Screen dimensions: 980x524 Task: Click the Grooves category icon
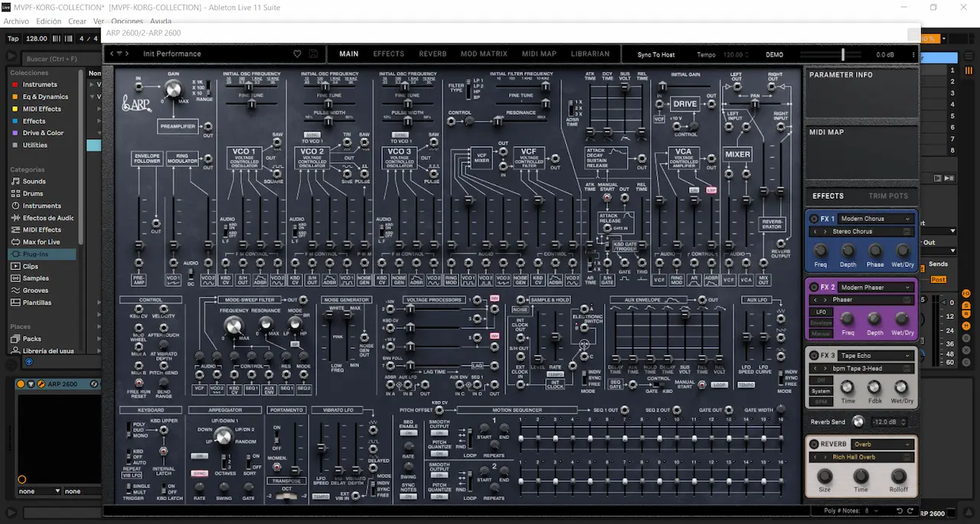[15, 291]
